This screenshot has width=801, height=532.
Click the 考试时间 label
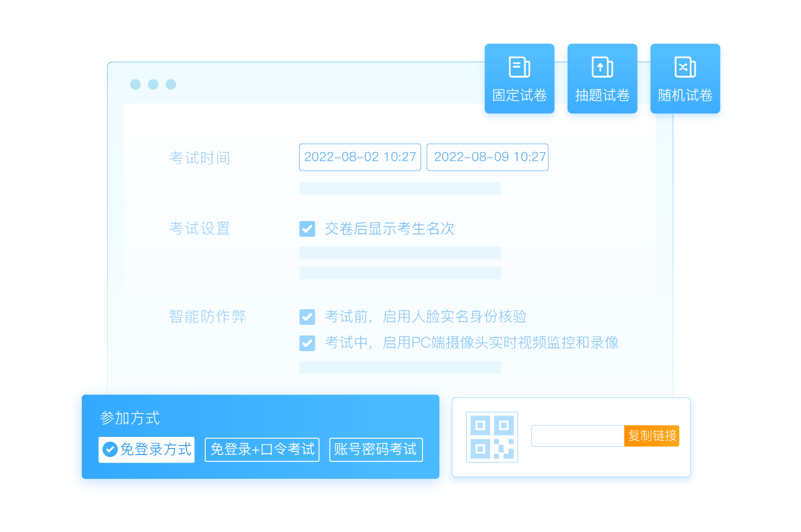200,158
